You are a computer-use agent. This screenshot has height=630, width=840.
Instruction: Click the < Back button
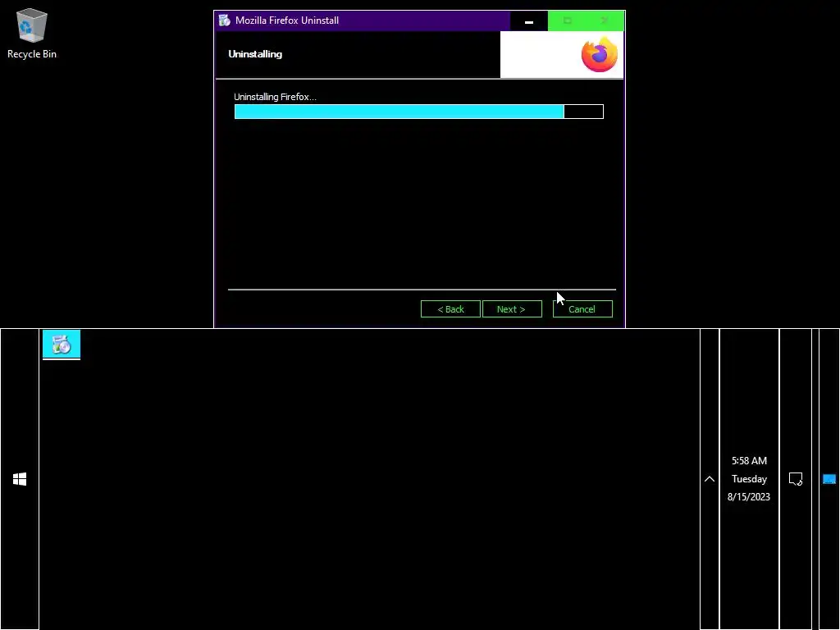pos(450,309)
